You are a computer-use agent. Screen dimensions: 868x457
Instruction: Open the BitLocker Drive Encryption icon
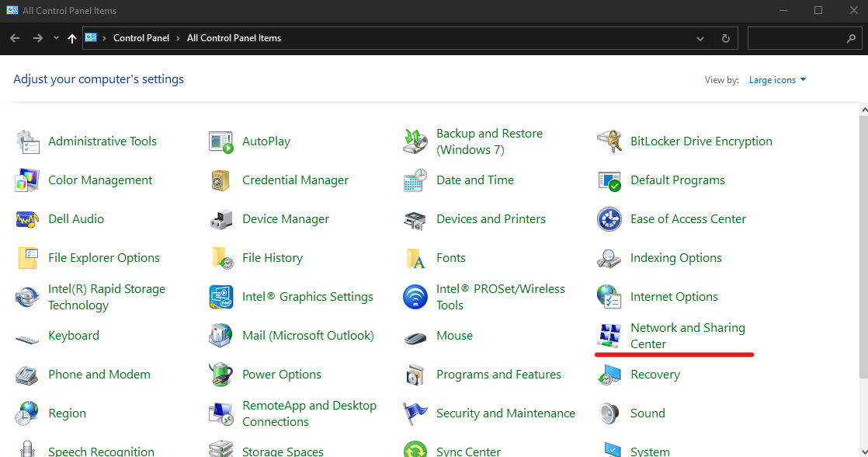pyautogui.click(x=609, y=141)
